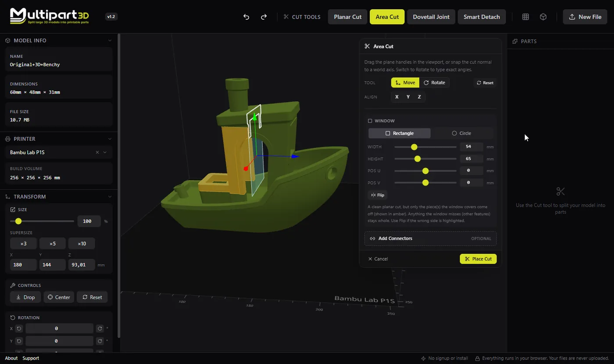Click the Pos V slider handle

pos(425,182)
